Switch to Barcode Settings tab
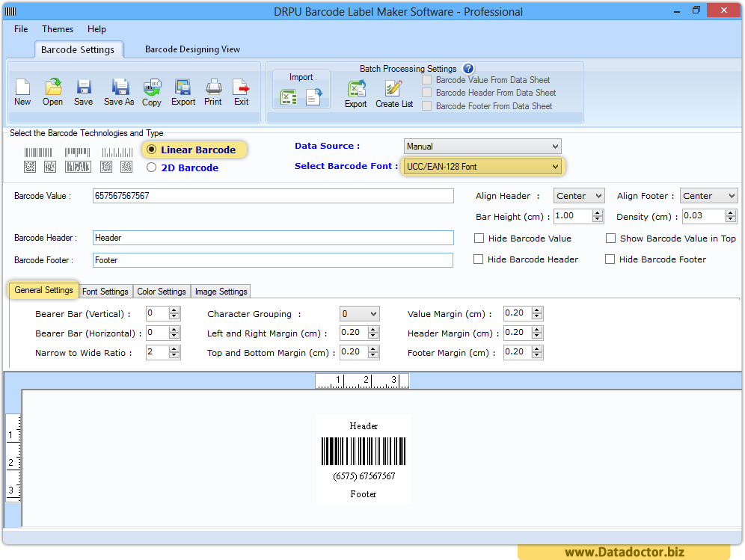Viewport: 745px width, 560px height. tap(78, 49)
